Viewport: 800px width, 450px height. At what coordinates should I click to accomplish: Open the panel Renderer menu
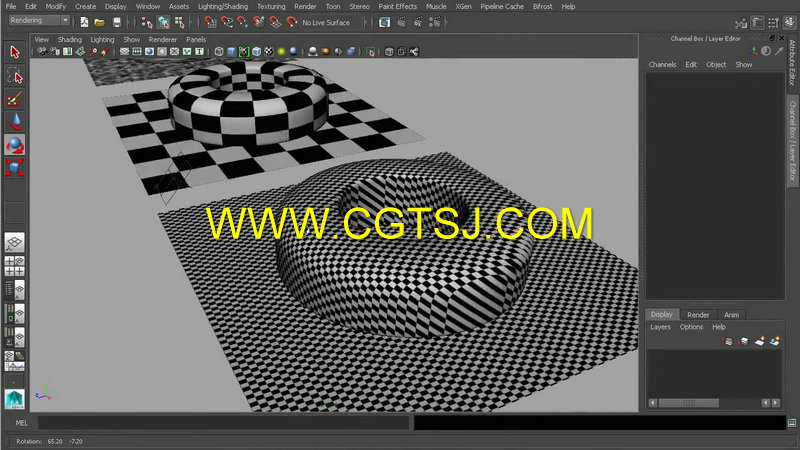(163, 39)
